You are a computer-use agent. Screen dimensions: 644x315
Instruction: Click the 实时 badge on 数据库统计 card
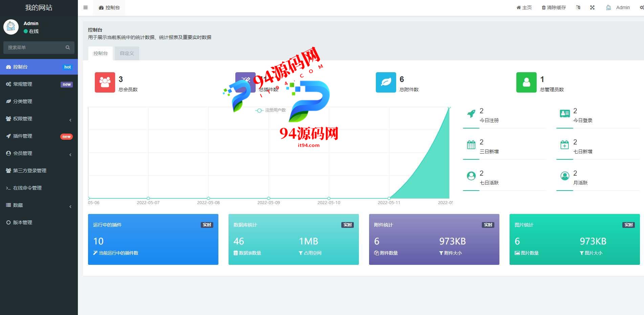click(347, 225)
